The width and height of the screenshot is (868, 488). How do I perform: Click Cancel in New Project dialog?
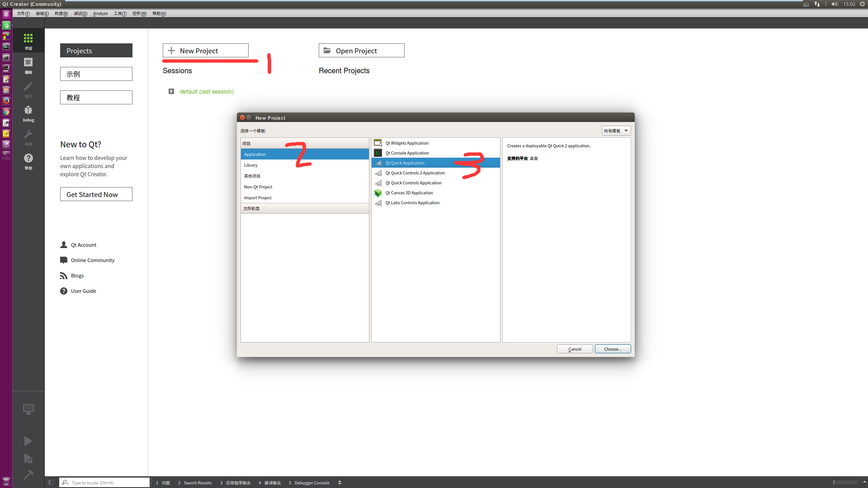[575, 349]
